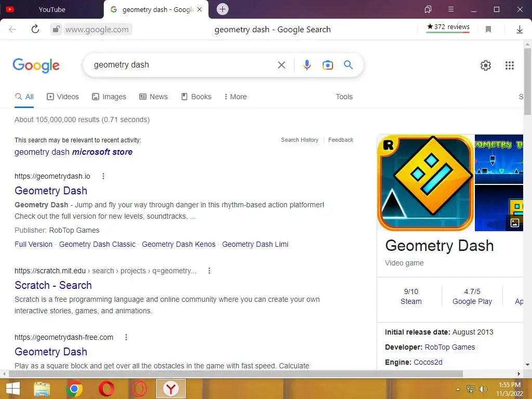Click the Google logo

coord(36,65)
